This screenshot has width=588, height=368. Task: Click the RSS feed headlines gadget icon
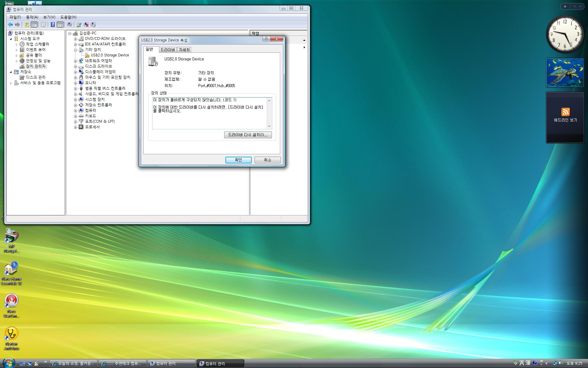point(565,112)
